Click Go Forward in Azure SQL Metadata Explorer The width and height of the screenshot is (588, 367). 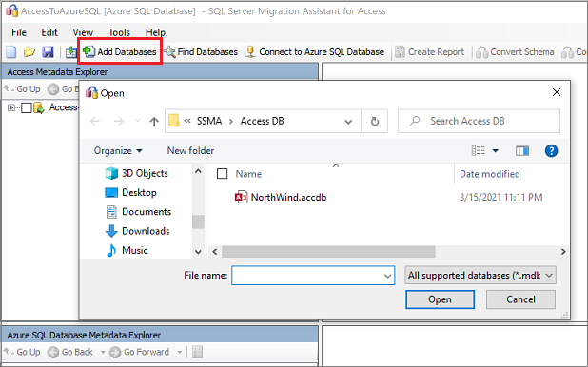(140, 352)
